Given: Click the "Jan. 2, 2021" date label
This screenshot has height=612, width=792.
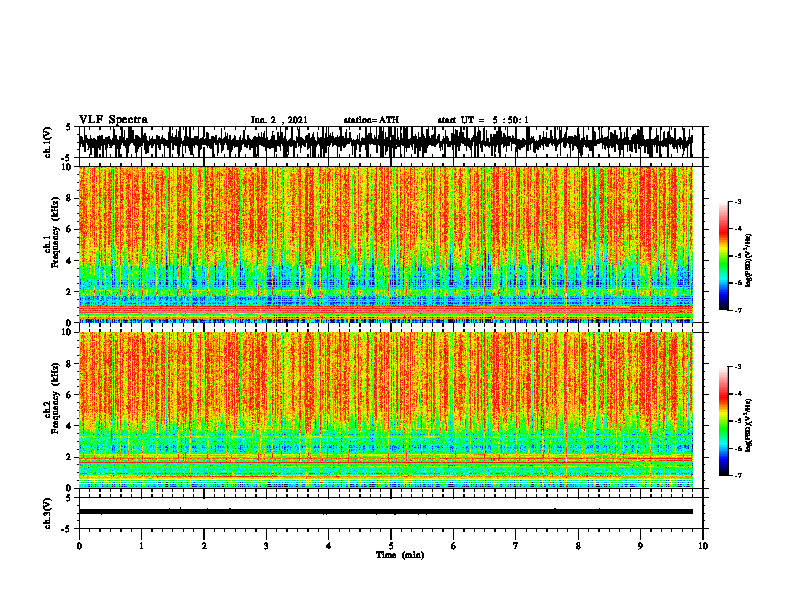Looking at the screenshot, I should pos(279,120).
